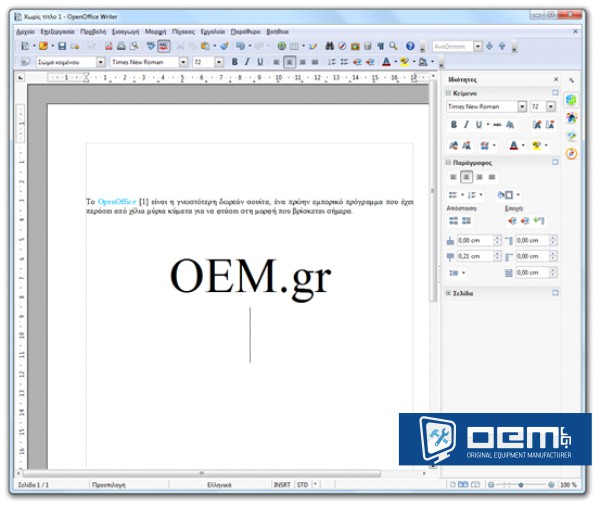Open the Edit menu
The image size is (600, 507).
57,32
